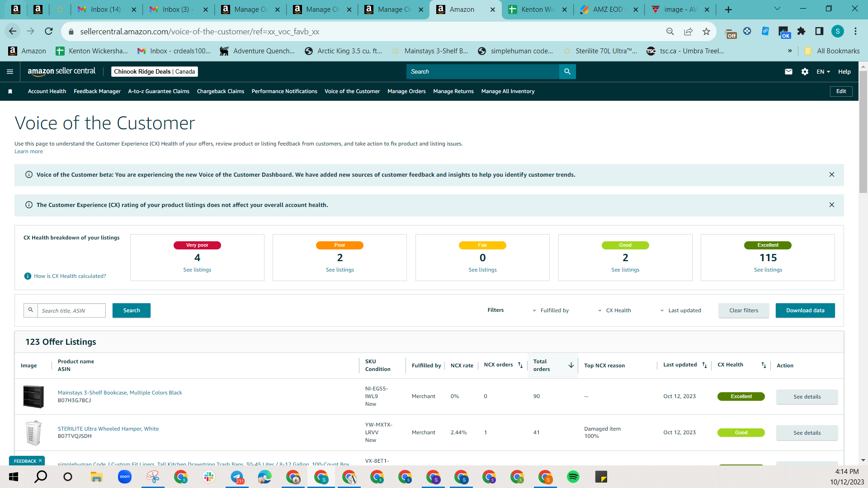See listings under Good

tap(625, 270)
